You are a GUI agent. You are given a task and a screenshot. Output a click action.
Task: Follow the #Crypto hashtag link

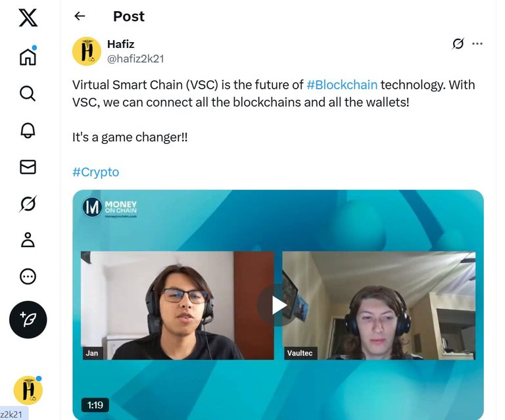(95, 172)
